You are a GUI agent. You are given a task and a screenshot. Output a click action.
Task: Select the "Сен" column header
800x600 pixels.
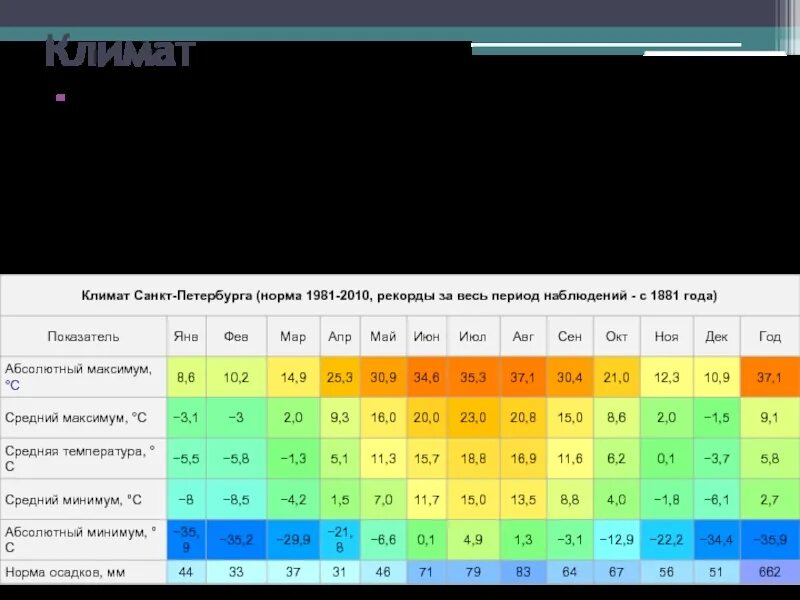[569, 337]
